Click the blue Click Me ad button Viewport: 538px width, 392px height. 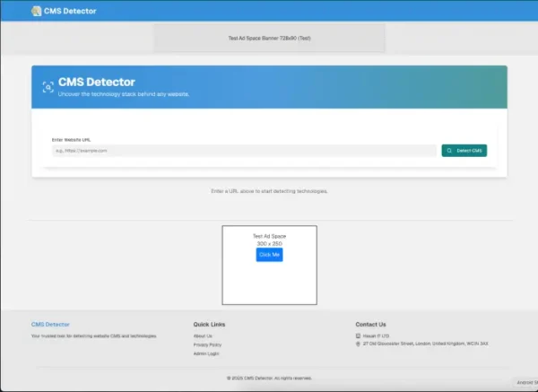pyautogui.click(x=269, y=255)
